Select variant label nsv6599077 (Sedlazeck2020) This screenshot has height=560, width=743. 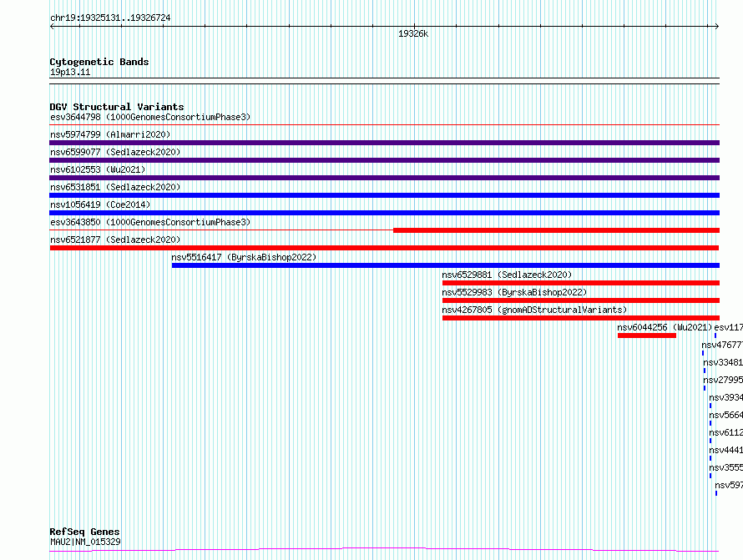tap(115, 152)
